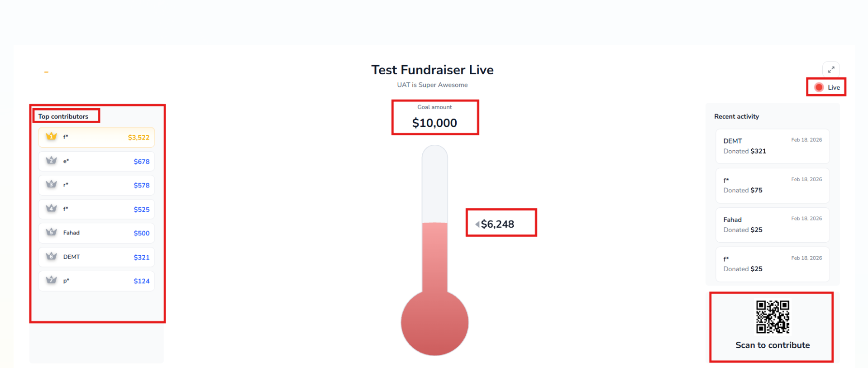Click the fourth-place crown icon
Screen dimensions: 868x368
(52, 208)
